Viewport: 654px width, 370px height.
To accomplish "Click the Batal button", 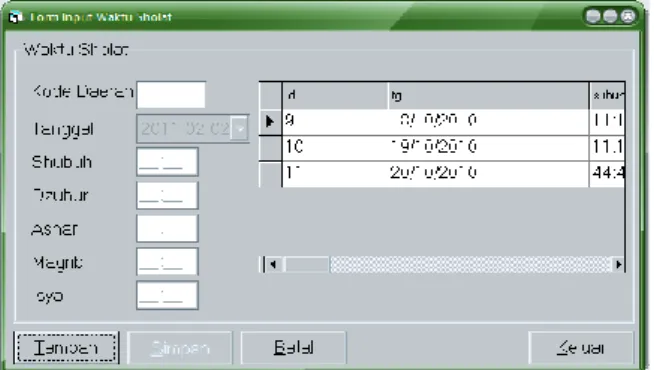I will [294, 348].
